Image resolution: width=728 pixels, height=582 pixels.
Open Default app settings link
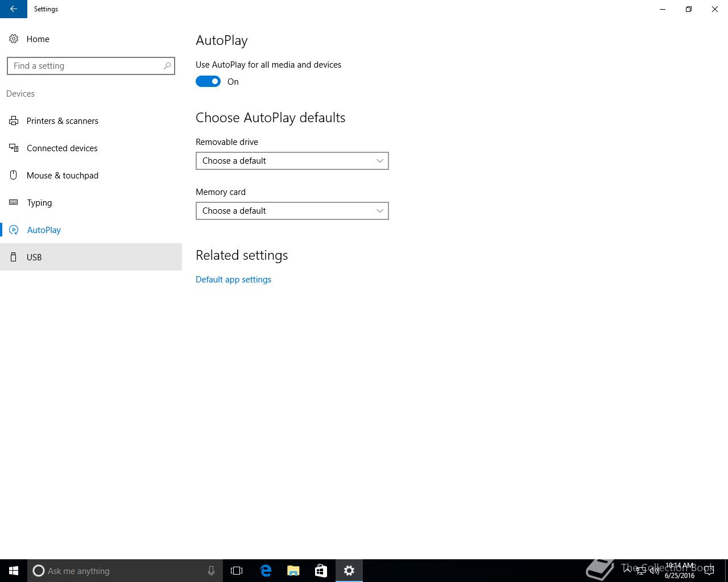coord(233,280)
